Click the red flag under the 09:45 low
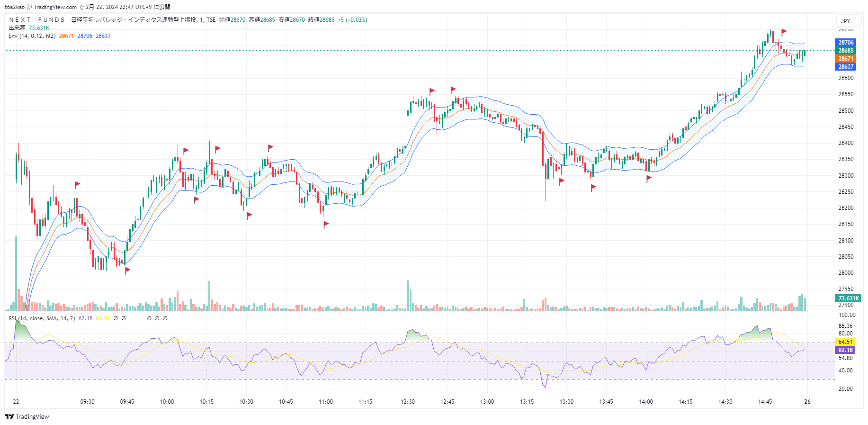Screen dimensions: 868x425 coord(127,270)
